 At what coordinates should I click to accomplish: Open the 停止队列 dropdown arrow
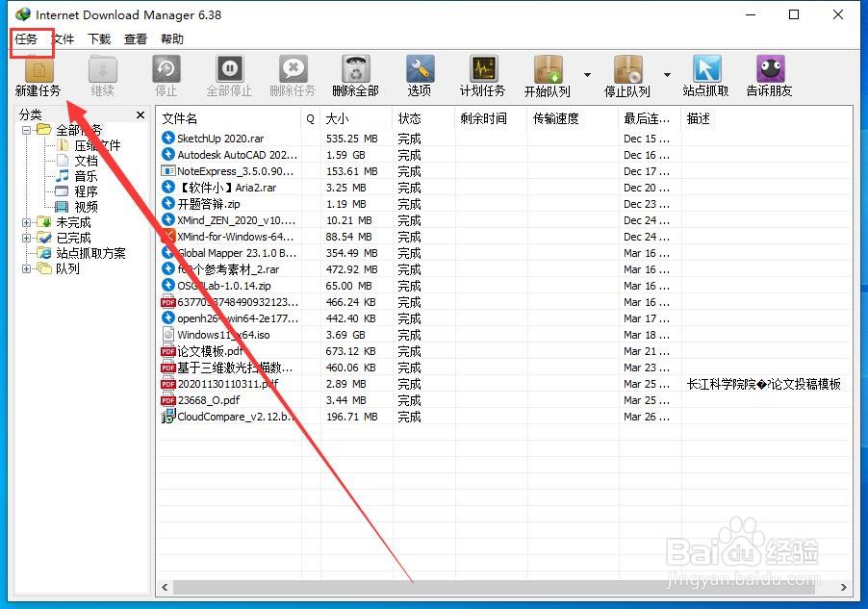click(667, 75)
